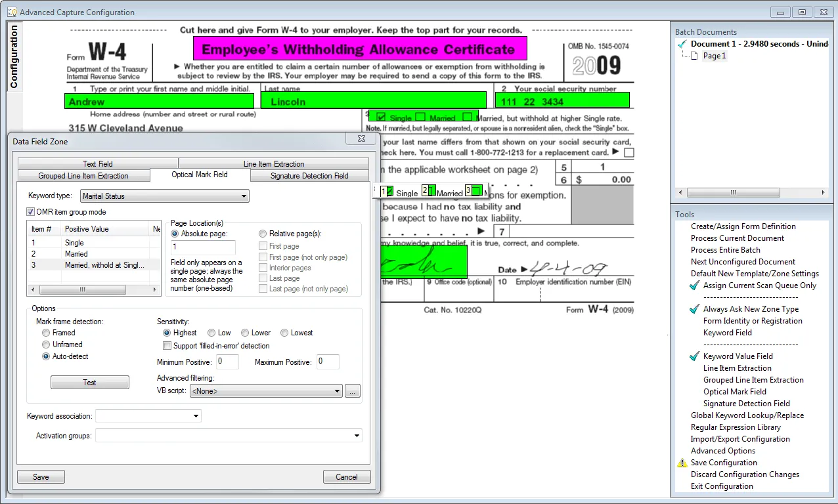Viewport: 838px width, 504px height.
Task: Click the Document 1 checkmark icon in Batch Documents
Action: [x=682, y=44]
